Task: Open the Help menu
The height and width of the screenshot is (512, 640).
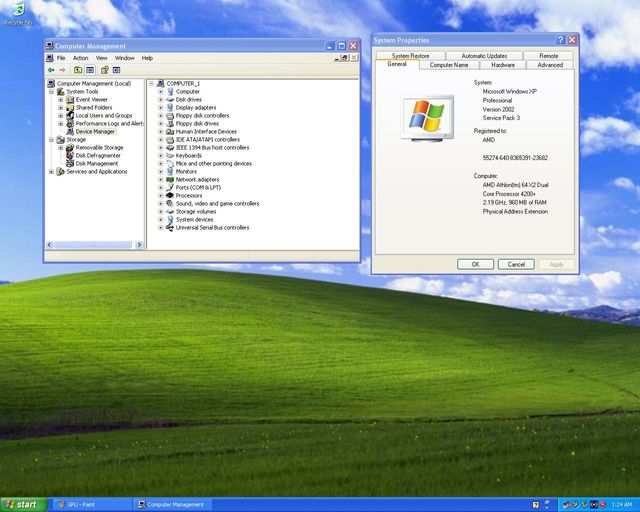Action: pyautogui.click(x=147, y=58)
